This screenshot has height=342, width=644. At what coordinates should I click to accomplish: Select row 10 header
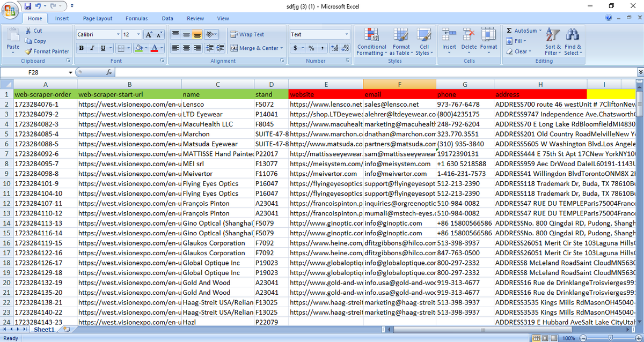click(6, 183)
